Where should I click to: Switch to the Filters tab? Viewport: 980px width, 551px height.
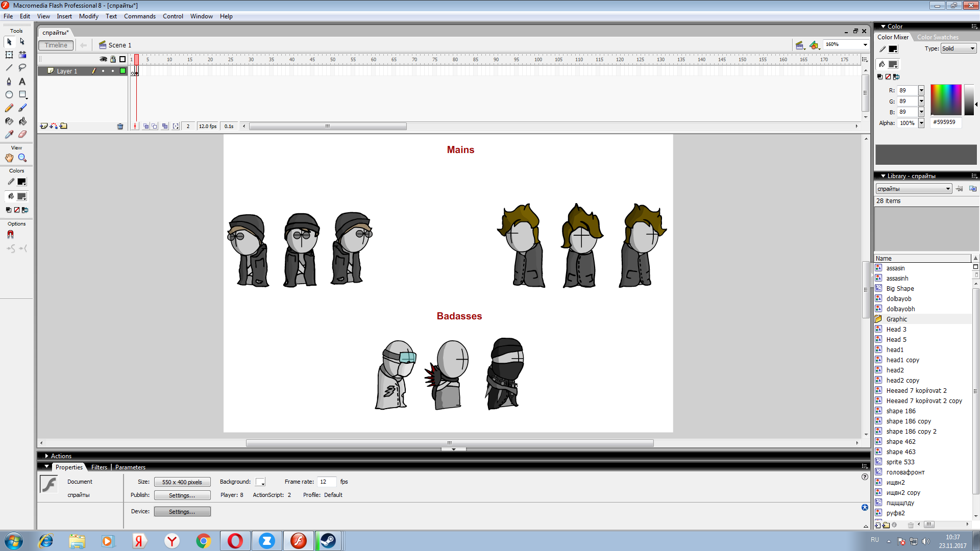[x=99, y=467]
